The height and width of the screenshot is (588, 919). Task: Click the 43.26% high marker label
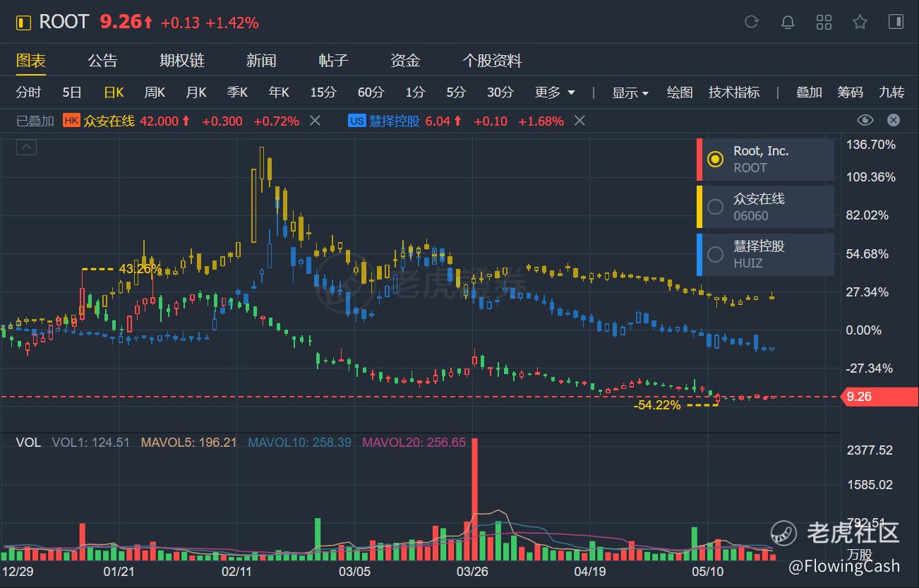[x=140, y=269]
